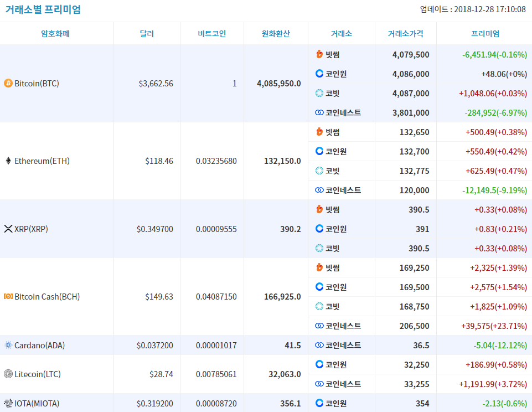Click the 거래소 column header
Screen dimensions: 532x412
342,34
